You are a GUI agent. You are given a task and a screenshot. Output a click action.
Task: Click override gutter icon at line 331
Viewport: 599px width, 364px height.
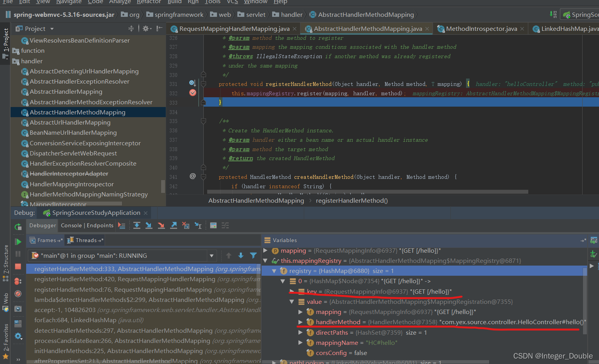coord(192,83)
